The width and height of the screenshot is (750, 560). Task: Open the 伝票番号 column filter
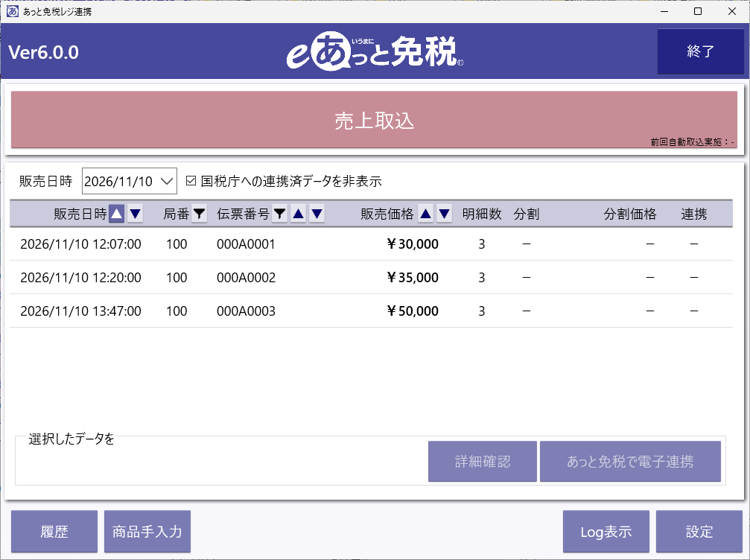[x=280, y=213]
